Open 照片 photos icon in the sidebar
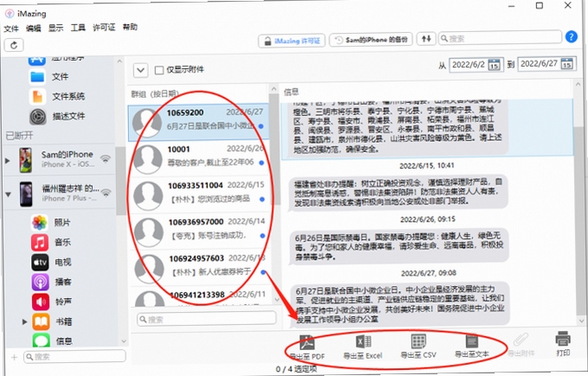The height and width of the screenshot is (376, 588). [39, 222]
